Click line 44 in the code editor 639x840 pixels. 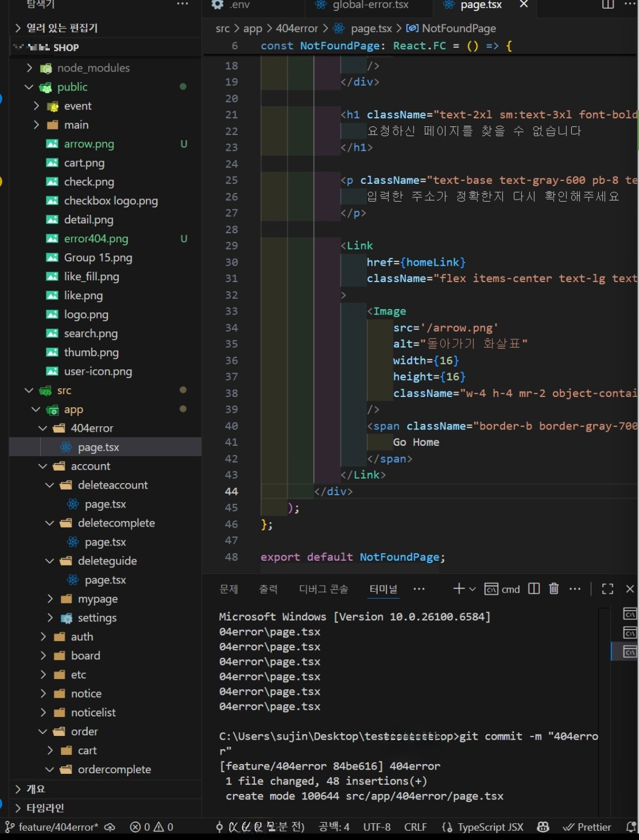pos(420,491)
